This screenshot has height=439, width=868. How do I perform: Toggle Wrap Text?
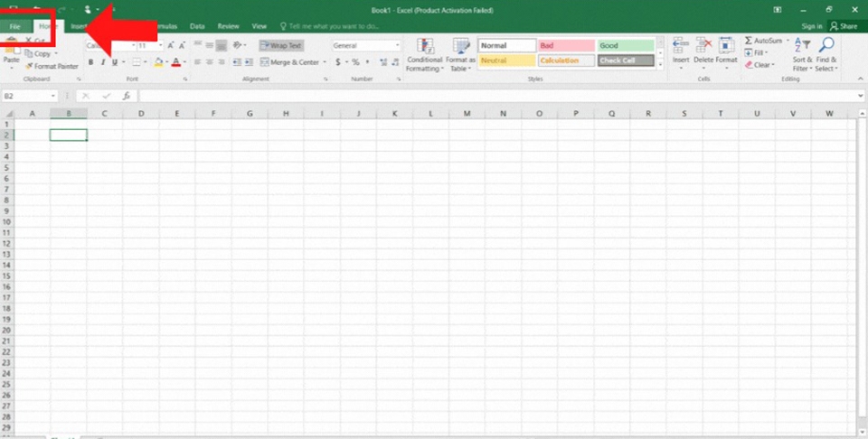coord(281,45)
